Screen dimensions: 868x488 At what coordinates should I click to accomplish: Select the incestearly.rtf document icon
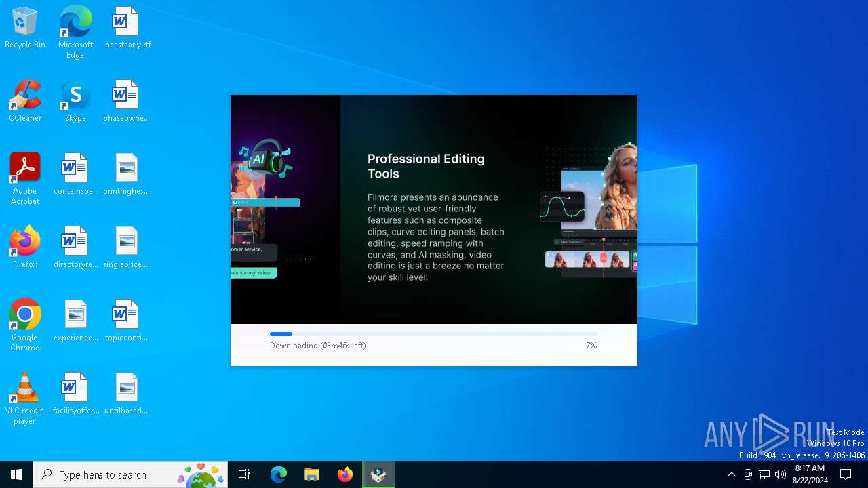point(127,28)
